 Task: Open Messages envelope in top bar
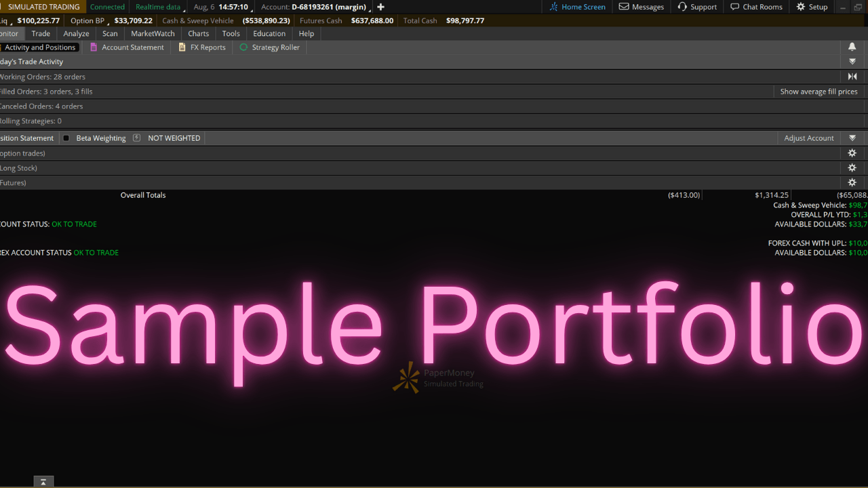click(x=624, y=7)
